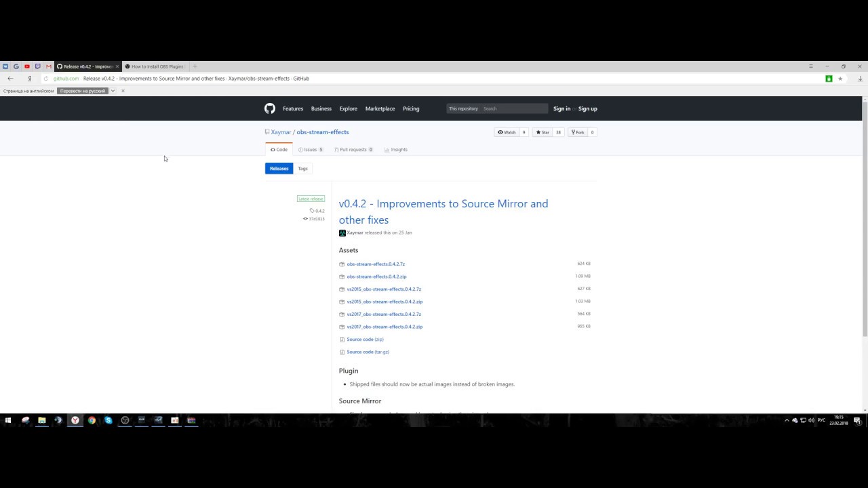Focus the GitHub repository search field
Image resolution: width=868 pixels, height=488 pixels.
tap(513, 108)
